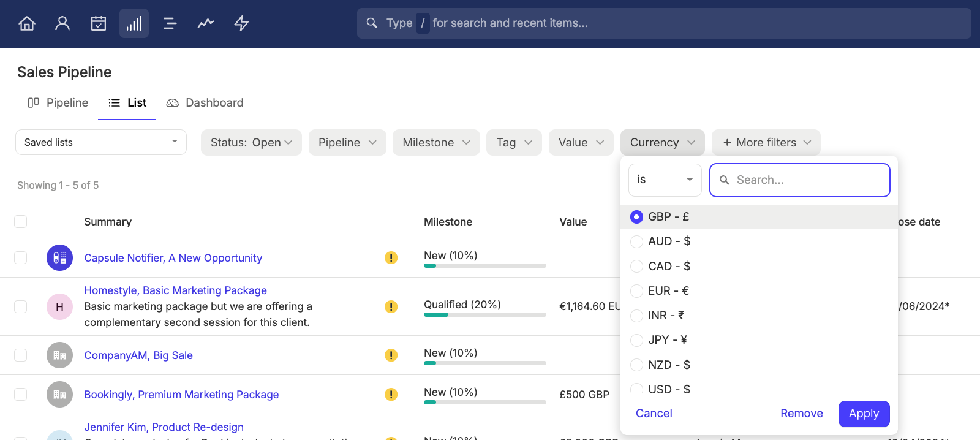Click the magnifier icon in the currency search
980x440 pixels.
coord(724,180)
